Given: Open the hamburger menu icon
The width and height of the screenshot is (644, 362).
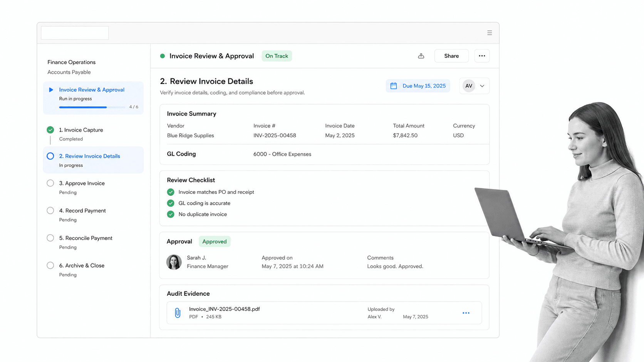Looking at the screenshot, I should pos(490,33).
